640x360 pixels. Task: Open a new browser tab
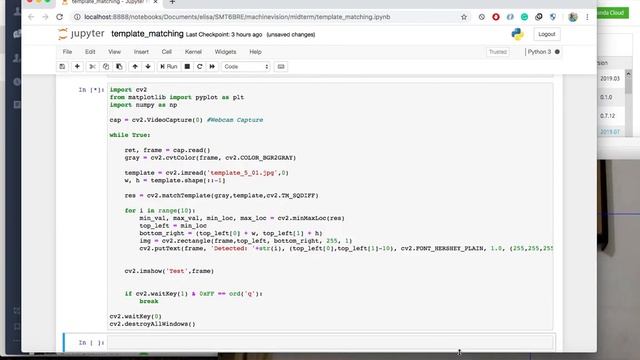pyautogui.click(x=172, y=2)
